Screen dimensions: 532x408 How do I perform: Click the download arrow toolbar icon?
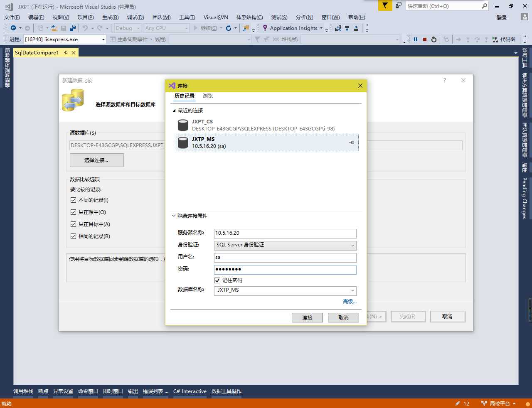point(347,28)
